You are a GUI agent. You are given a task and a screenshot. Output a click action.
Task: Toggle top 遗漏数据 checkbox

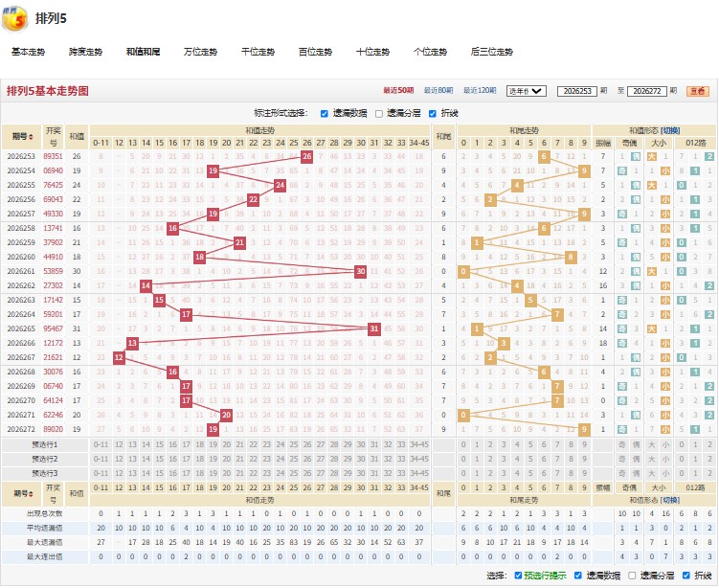pos(325,113)
